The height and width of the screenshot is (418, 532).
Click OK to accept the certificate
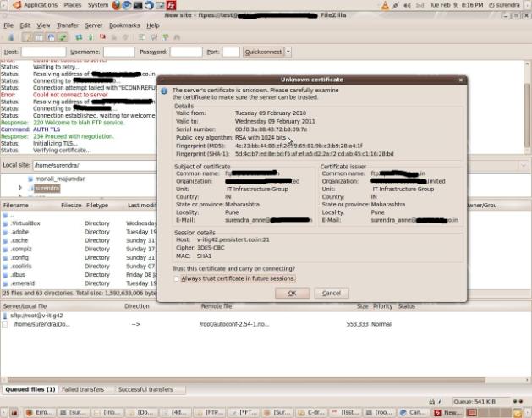(x=292, y=293)
